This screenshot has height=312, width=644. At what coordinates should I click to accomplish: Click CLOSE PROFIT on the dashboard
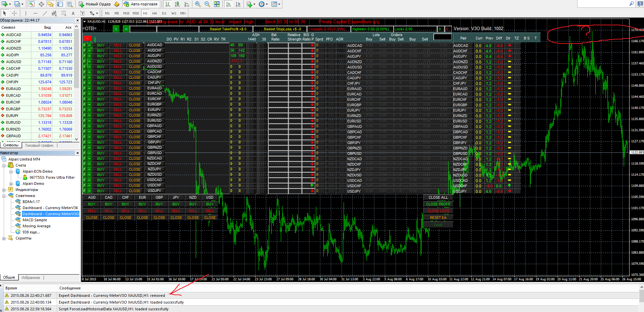[438, 204]
